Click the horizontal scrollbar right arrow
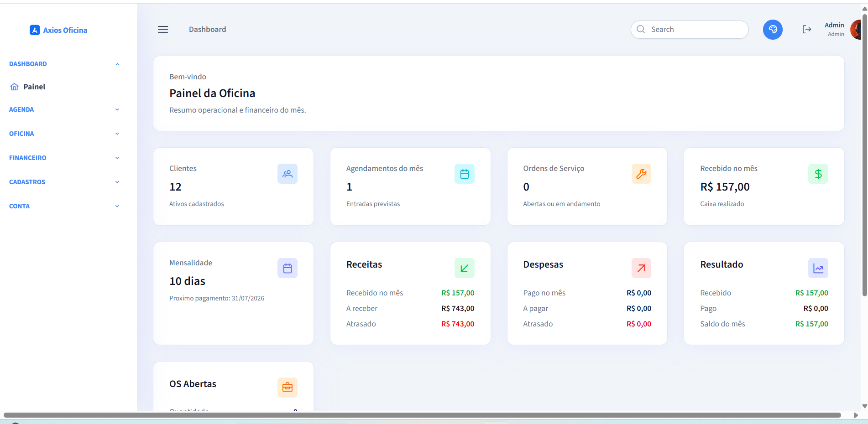The height and width of the screenshot is (424, 868). tap(856, 415)
